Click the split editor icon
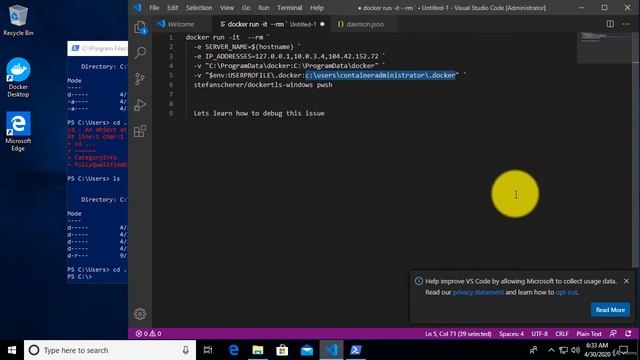 [x=610, y=24]
